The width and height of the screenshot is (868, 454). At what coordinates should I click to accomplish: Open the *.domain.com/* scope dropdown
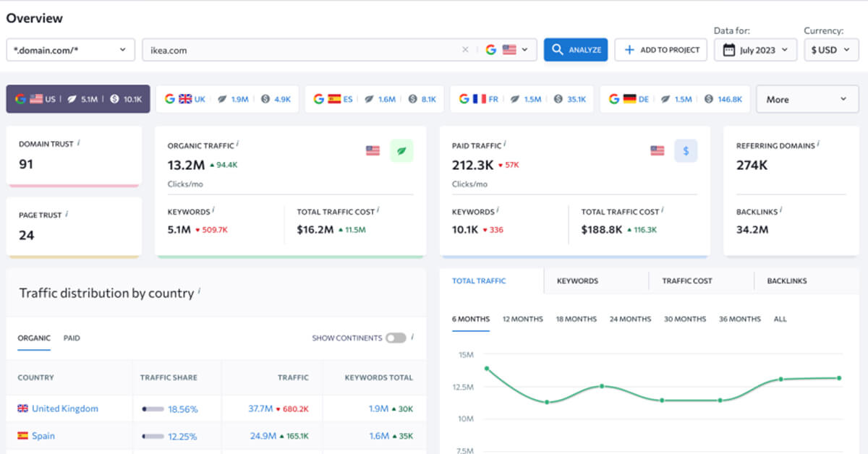click(x=70, y=50)
